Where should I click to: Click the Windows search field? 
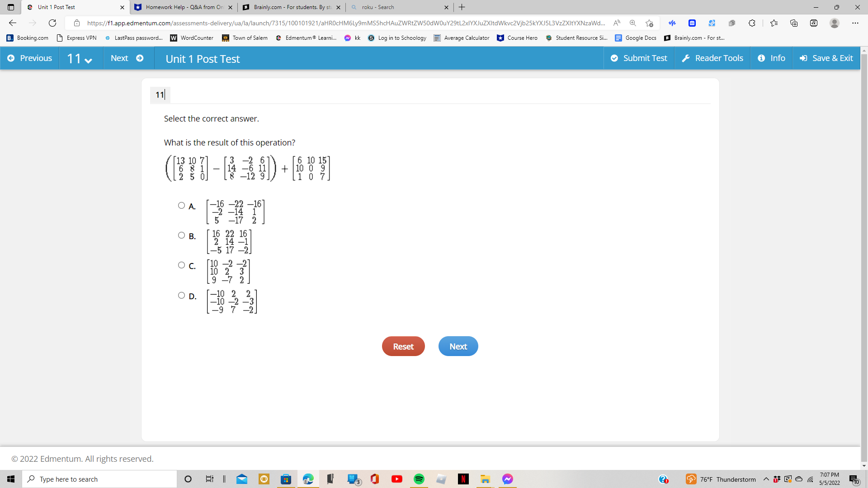tap(99, 479)
